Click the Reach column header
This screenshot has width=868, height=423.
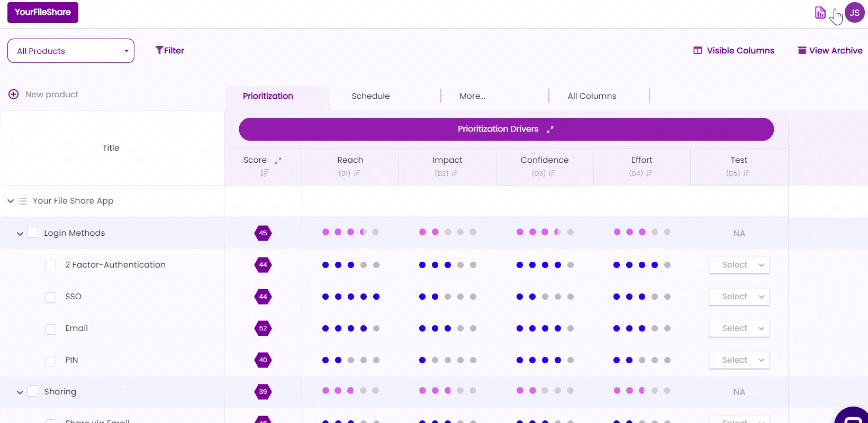point(350,160)
